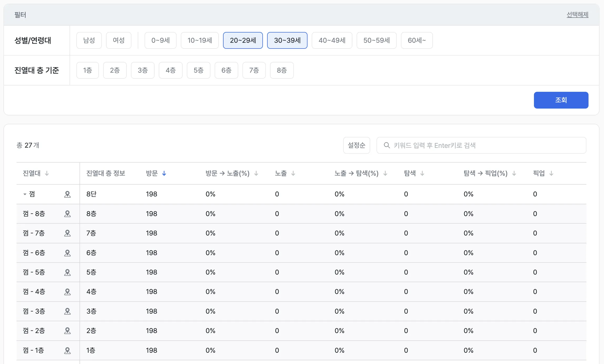Click the 8단 cell in 껌 row

(91, 194)
